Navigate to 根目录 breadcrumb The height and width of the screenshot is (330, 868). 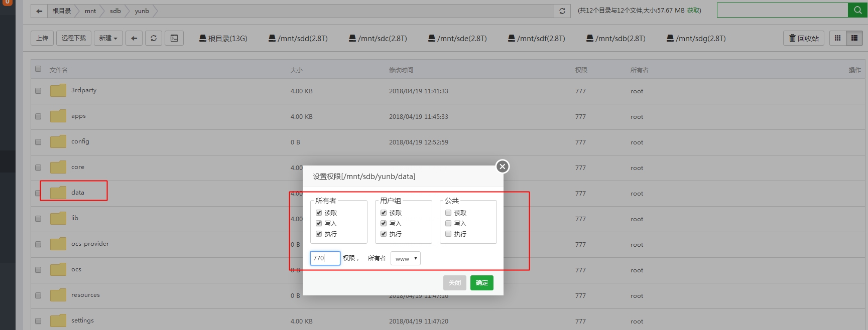(62, 11)
